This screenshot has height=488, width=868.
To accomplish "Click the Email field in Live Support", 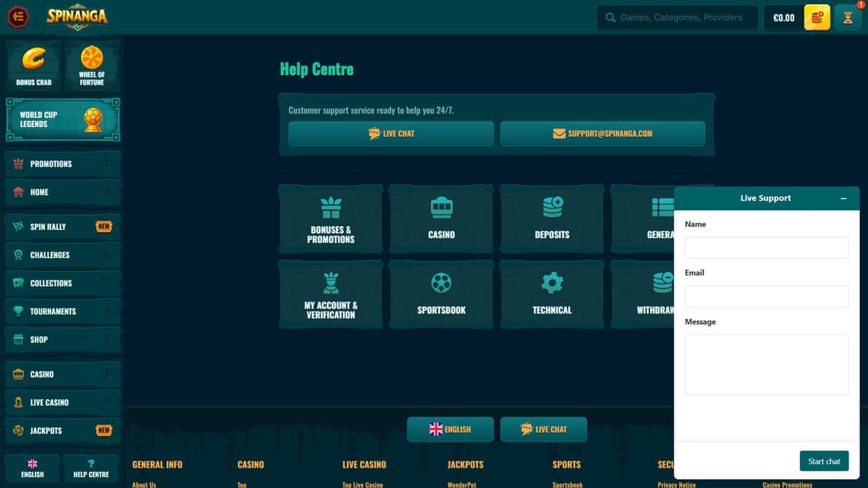I will (x=767, y=296).
